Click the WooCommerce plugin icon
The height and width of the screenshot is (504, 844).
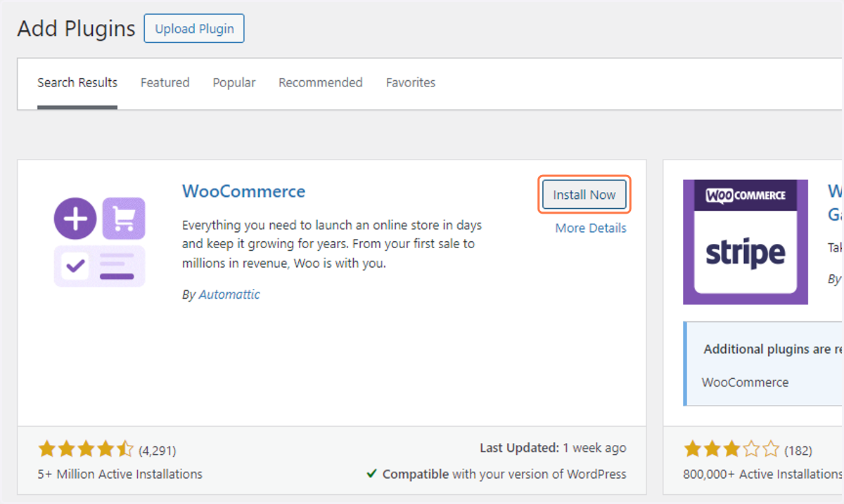coord(100,243)
